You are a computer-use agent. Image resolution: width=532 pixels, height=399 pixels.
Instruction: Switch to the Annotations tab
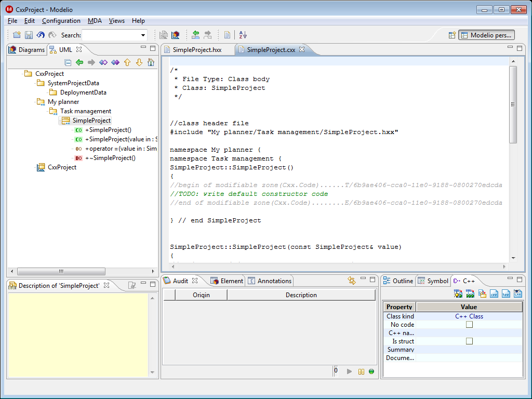pos(270,281)
